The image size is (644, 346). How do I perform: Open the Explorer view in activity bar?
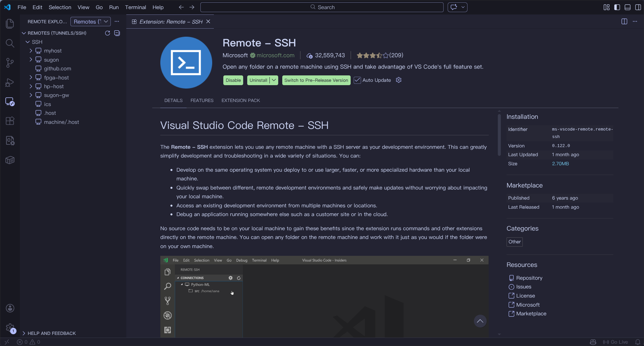click(10, 24)
